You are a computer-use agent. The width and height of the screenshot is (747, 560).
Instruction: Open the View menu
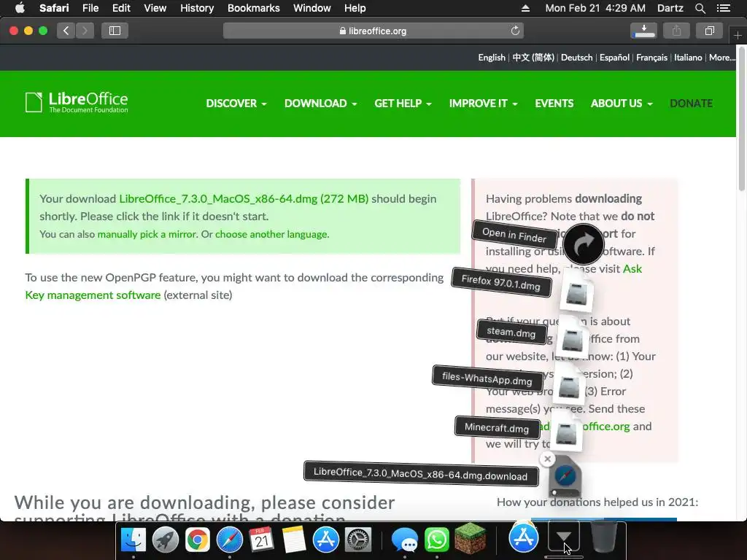click(155, 8)
